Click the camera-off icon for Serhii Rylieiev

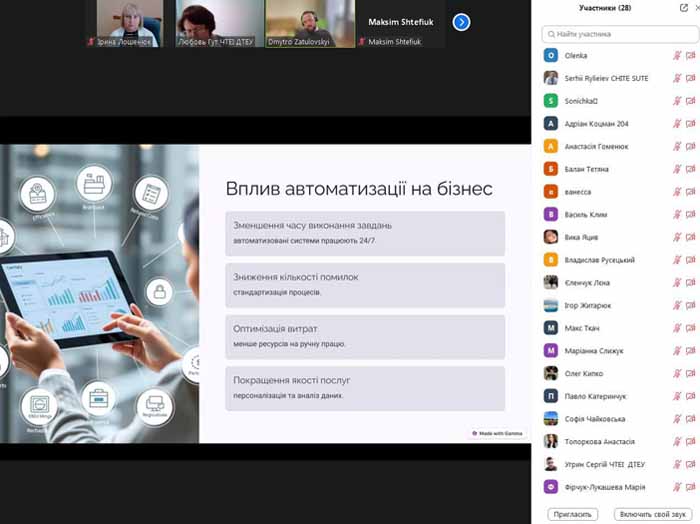(690, 78)
